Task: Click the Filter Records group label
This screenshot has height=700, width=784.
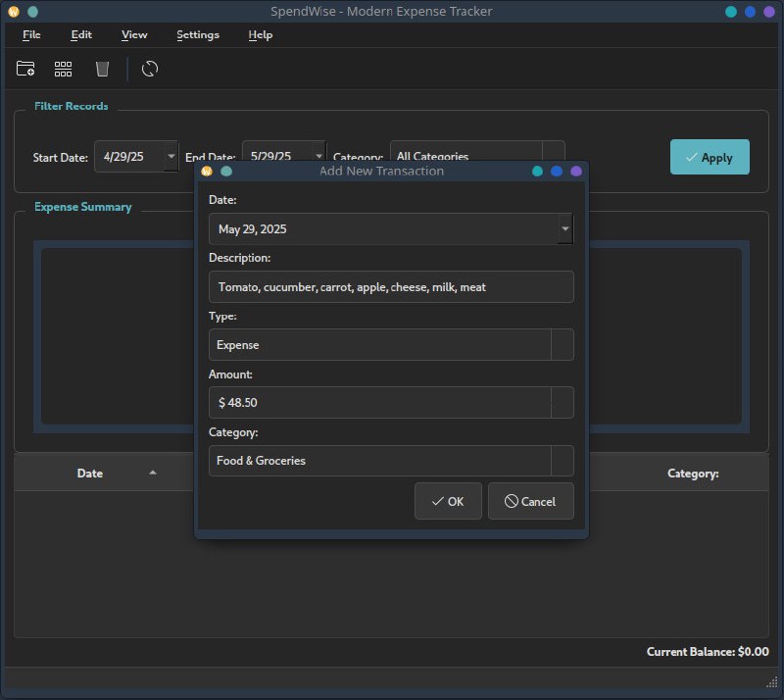Action: pos(71,106)
